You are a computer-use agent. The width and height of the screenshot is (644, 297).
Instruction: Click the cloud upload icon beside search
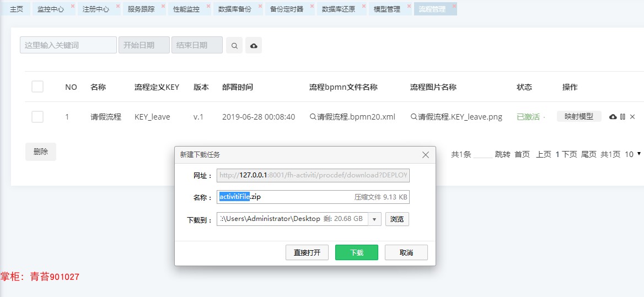pos(254,45)
